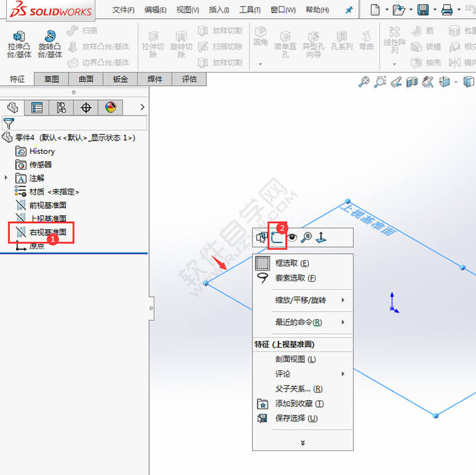Image resolution: width=476 pixels, height=475 pixels.
Task: Expand the feature manager tabs chevron
Action: (142, 107)
